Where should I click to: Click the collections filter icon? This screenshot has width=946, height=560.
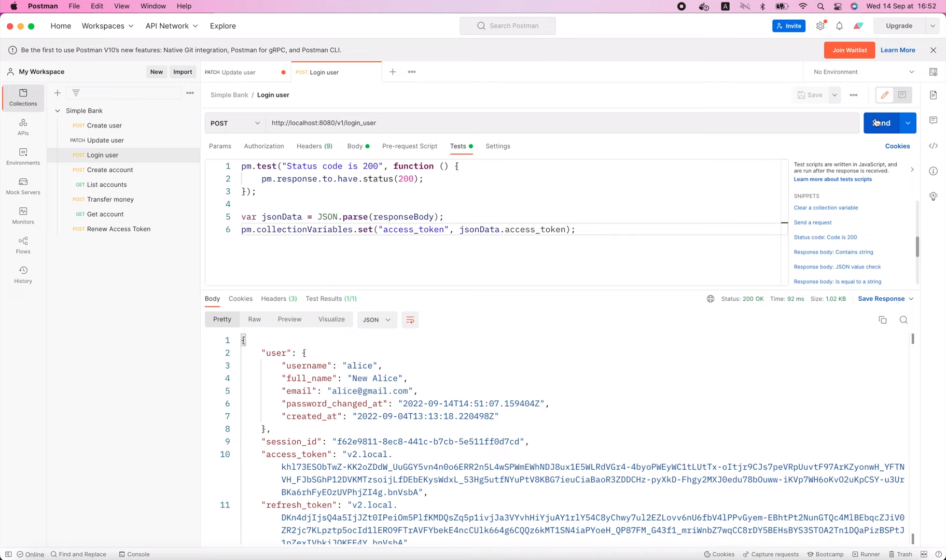[76, 93]
